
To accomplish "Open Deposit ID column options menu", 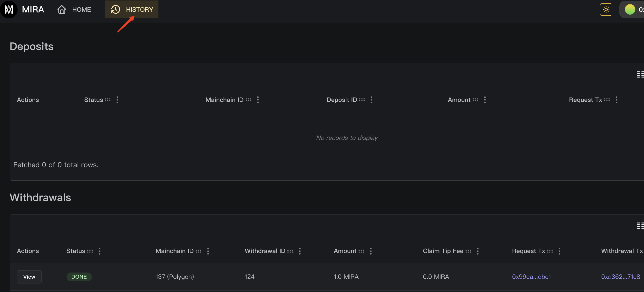I will [371, 100].
